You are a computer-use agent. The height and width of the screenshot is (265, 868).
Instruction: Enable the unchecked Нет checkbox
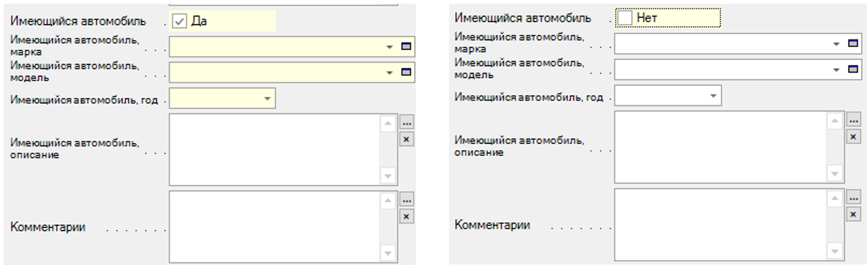point(624,18)
